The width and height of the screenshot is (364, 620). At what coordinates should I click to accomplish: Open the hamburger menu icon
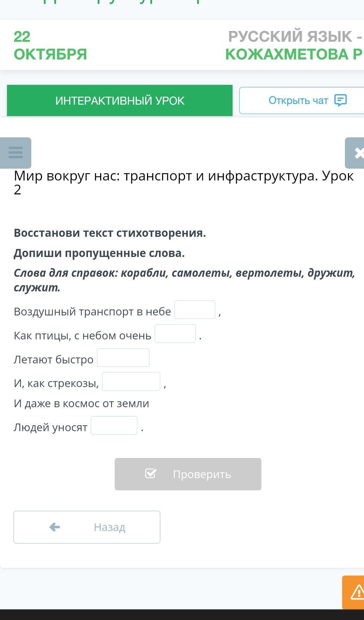16,153
